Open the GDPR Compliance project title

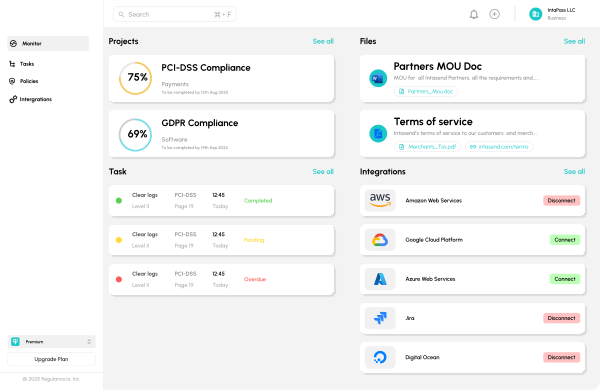[x=200, y=123]
